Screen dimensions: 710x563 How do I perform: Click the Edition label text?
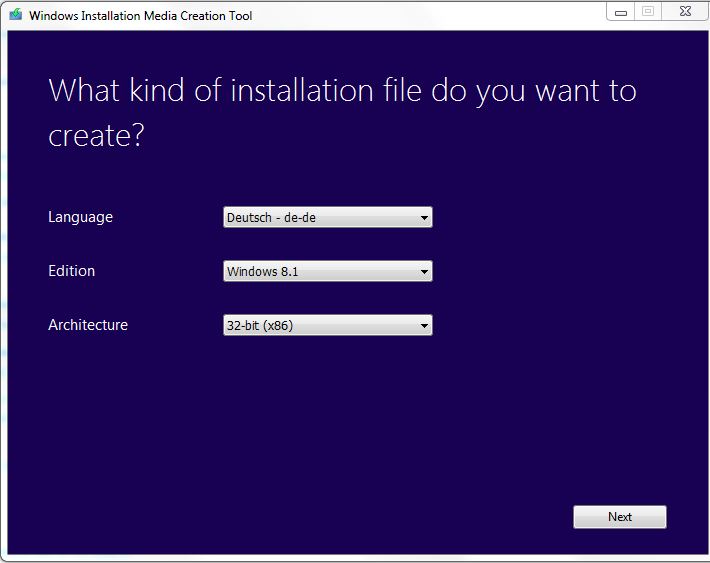[72, 271]
